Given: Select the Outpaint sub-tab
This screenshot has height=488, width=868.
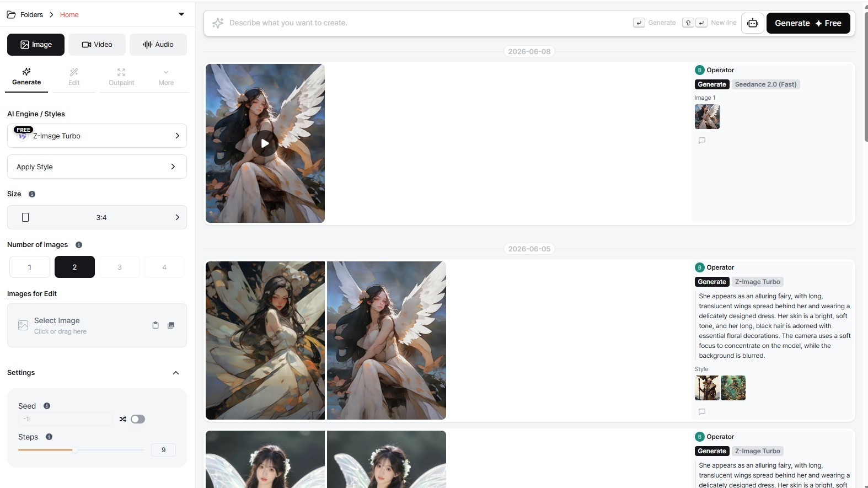Looking at the screenshot, I should [121, 77].
